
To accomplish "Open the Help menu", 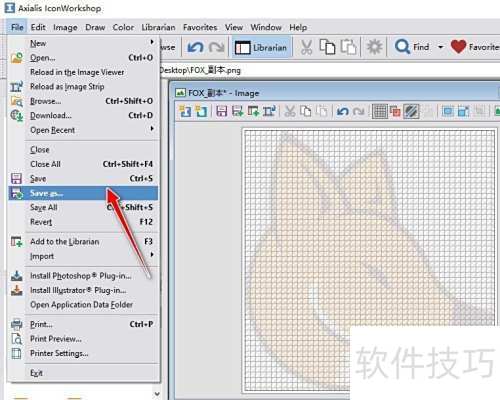I will click(298, 27).
